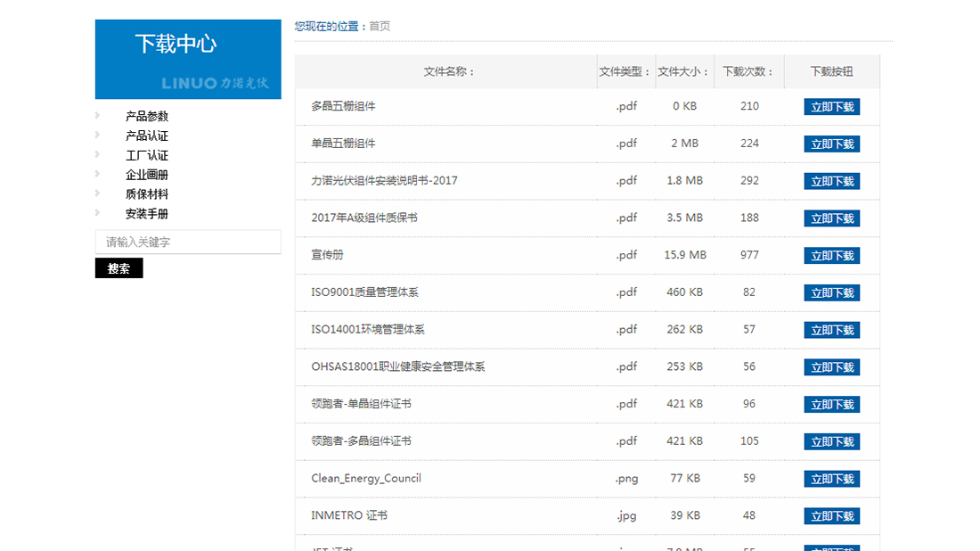Download 2017年A级组件质保书 file
The height and width of the screenshot is (551, 980).
(x=832, y=218)
